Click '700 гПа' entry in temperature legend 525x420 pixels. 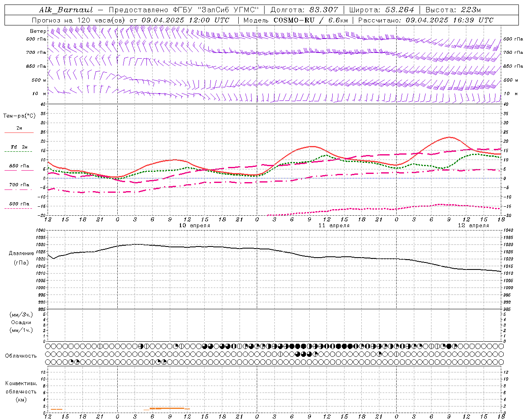[x=19, y=185]
